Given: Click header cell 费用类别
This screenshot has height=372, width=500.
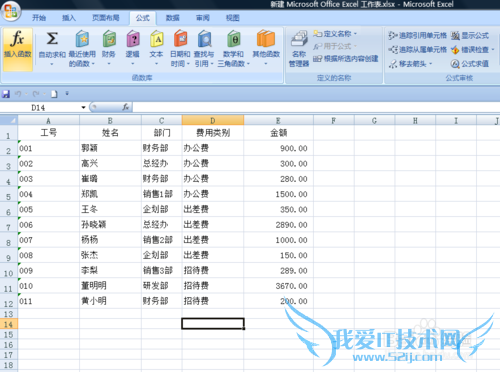Looking at the screenshot, I should (213, 133).
